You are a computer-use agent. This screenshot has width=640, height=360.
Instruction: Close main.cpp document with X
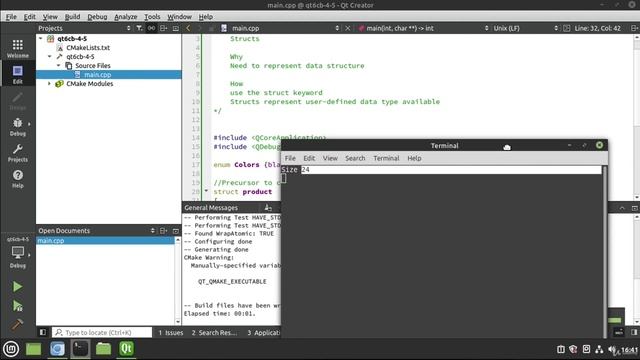[x=348, y=28]
